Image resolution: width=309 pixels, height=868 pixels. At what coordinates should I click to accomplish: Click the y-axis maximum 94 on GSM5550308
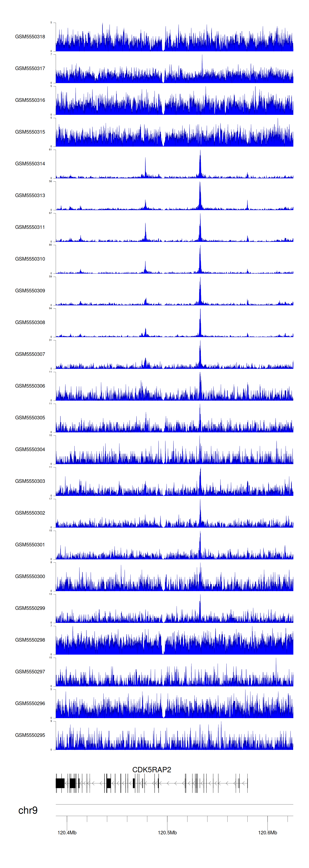[x=50, y=308]
